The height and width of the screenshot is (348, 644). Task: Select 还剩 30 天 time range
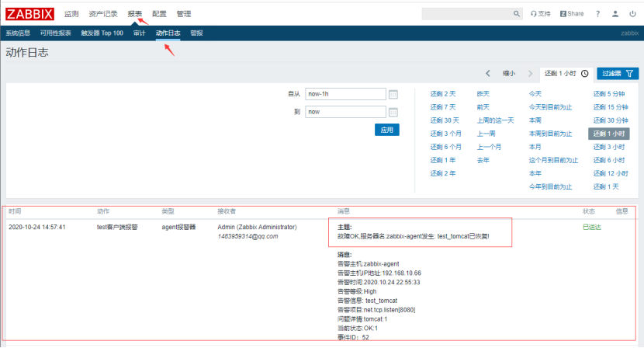445,120
